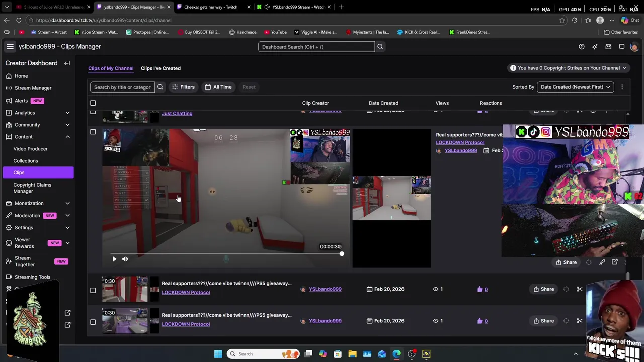Viewport: 644px width, 362px height.
Task: Click the edit pen icon of expanded clip
Action: point(602,262)
